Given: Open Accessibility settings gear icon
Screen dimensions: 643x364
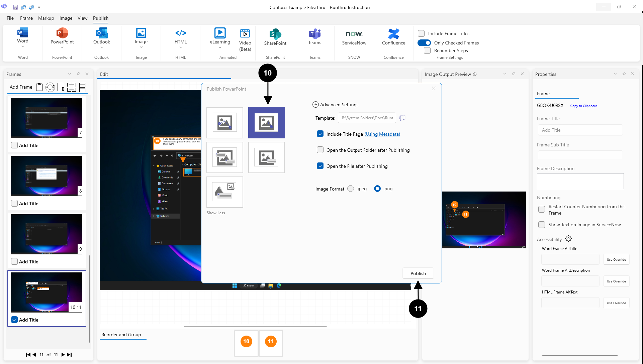Looking at the screenshot, I should click(x=568, y=239).
